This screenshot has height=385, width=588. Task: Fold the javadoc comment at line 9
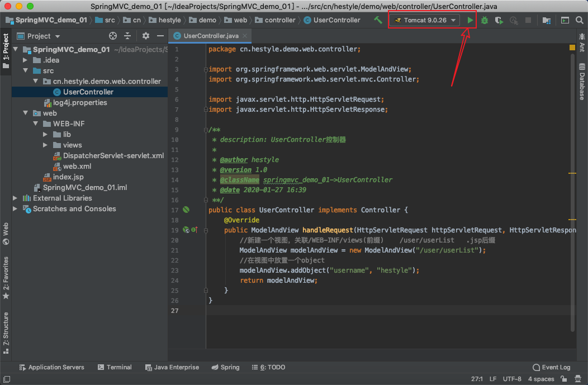(206, 130)
